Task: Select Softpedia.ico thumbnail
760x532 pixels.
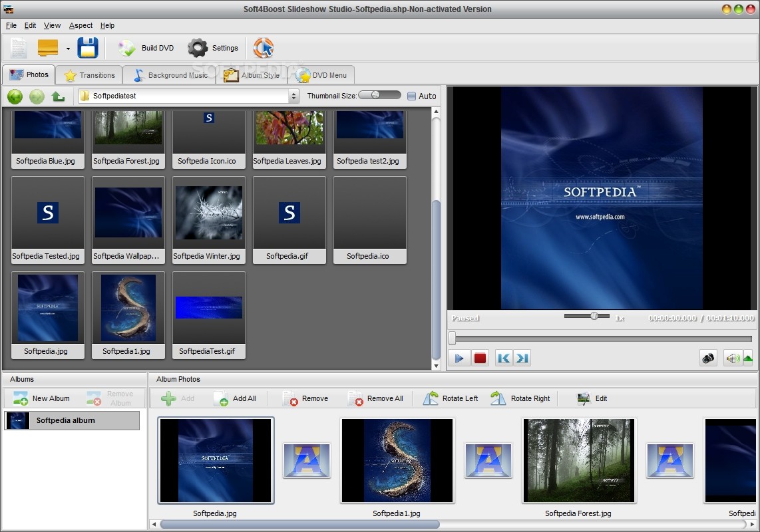Action: coord(369,220)
